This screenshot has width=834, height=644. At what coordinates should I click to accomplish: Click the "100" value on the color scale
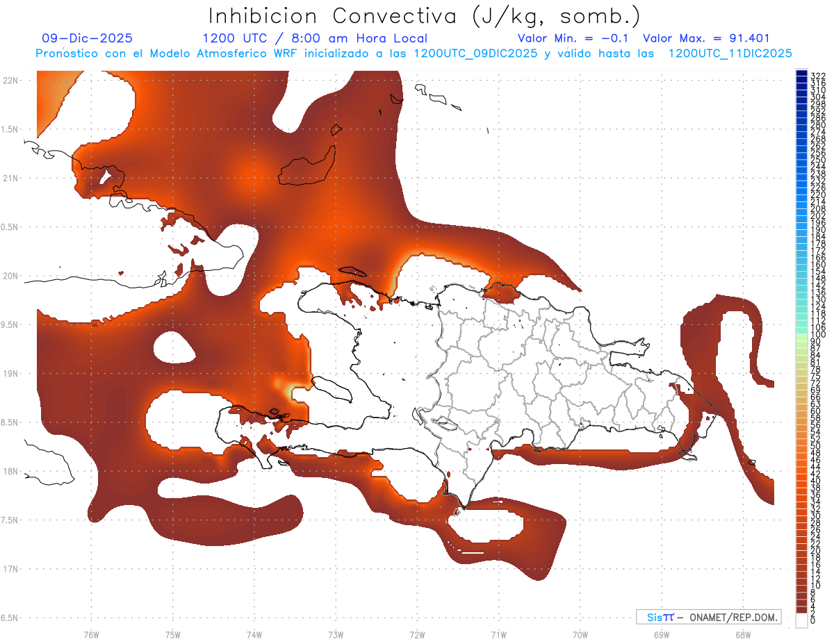pos(817,335)
